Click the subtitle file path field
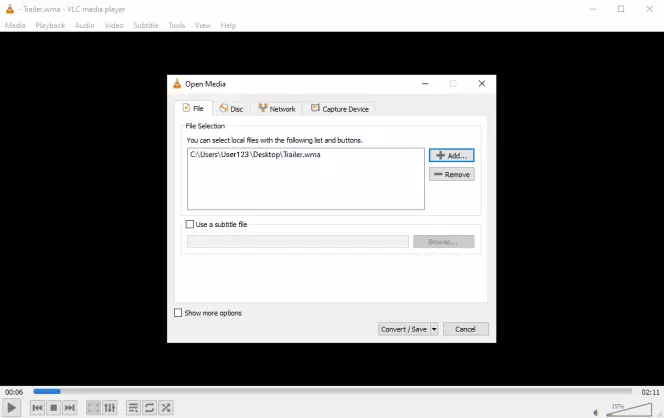 [298, 242]
